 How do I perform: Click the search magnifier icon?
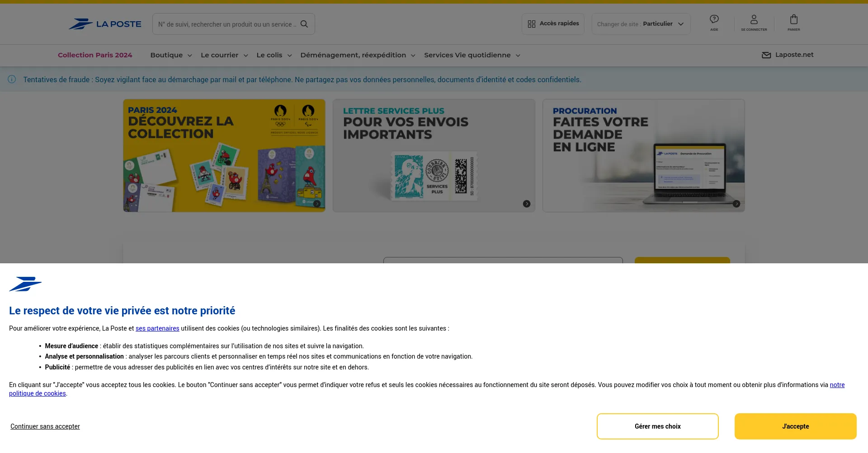click(x=304, y=24)
